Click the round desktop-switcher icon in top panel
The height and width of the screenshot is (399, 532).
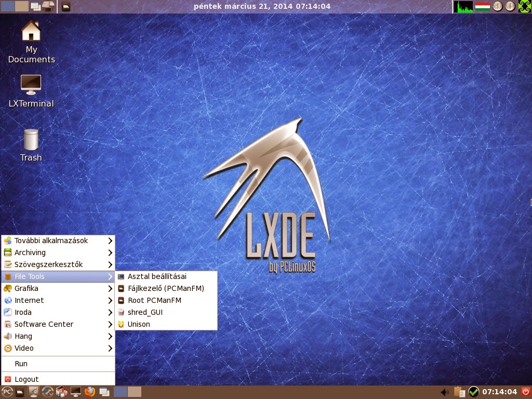[48, 6]
